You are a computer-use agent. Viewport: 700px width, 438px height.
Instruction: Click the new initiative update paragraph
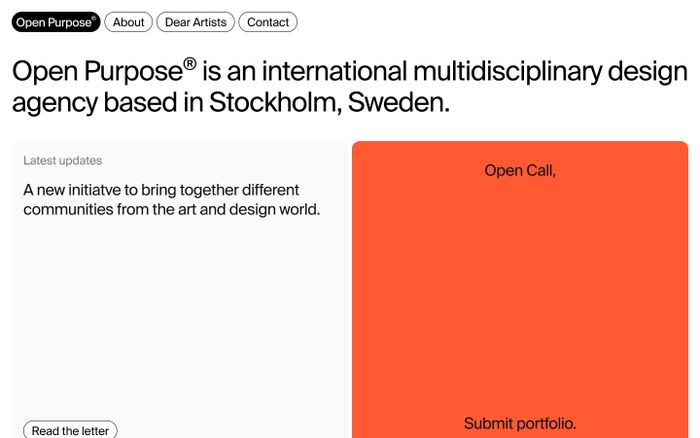(x=170, y=199)
